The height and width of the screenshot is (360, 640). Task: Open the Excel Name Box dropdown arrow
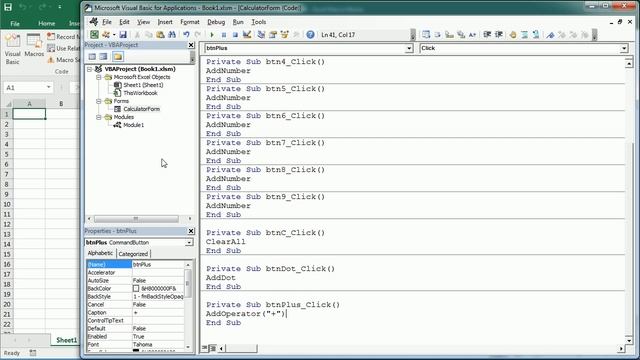(x=49, y=87)
